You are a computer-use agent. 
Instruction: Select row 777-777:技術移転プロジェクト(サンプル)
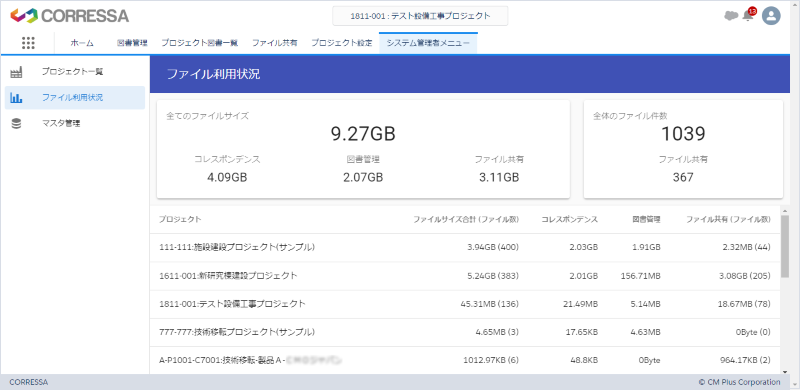coord(465,332)
